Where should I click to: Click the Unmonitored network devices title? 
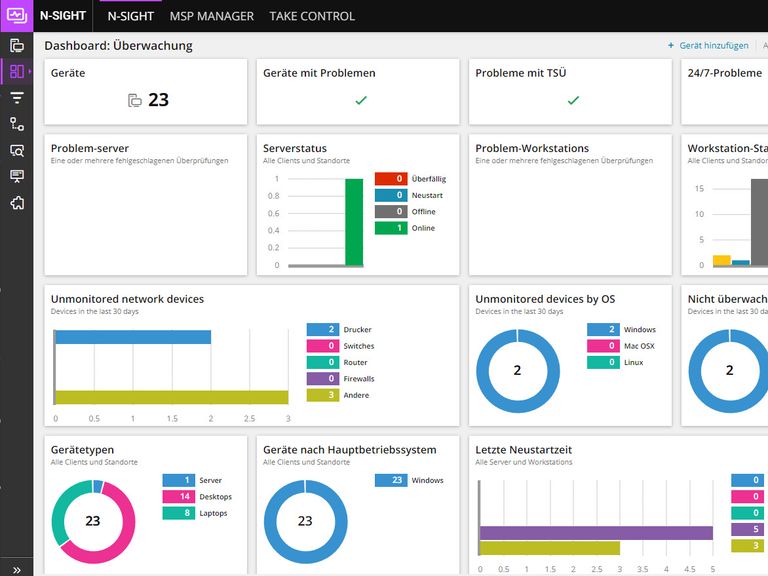127,299
